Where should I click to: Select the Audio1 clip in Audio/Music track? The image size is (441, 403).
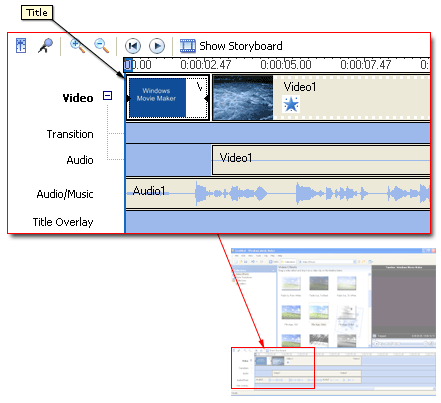[278, 194]
